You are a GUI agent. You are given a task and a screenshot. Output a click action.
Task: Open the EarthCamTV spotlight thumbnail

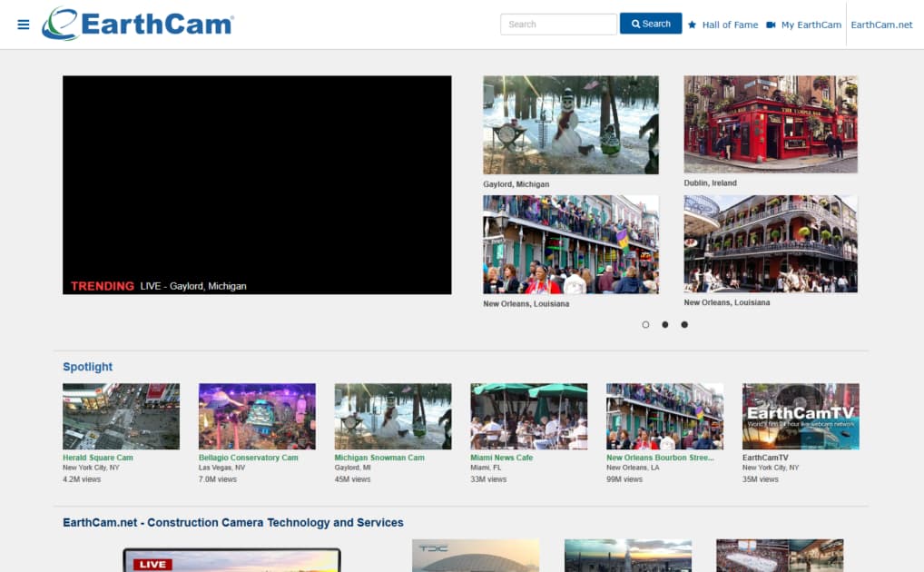801,417
